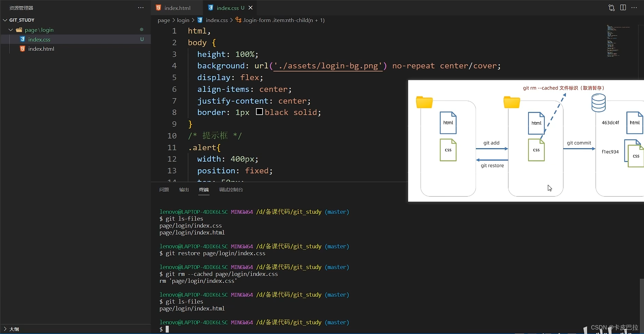Close the index.css editor tab

[x=251, y=8]
